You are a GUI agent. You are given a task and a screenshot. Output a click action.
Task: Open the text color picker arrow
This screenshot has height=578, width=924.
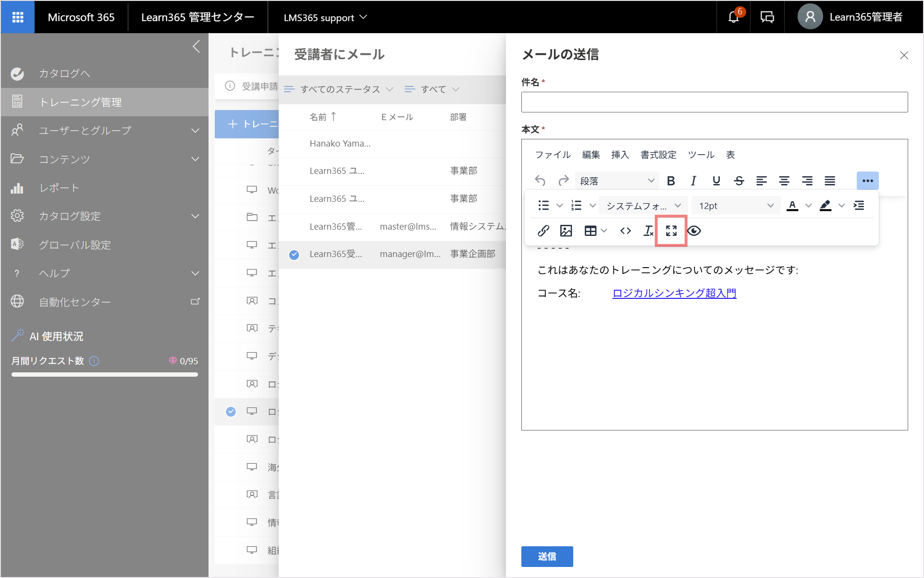(808, 206)
